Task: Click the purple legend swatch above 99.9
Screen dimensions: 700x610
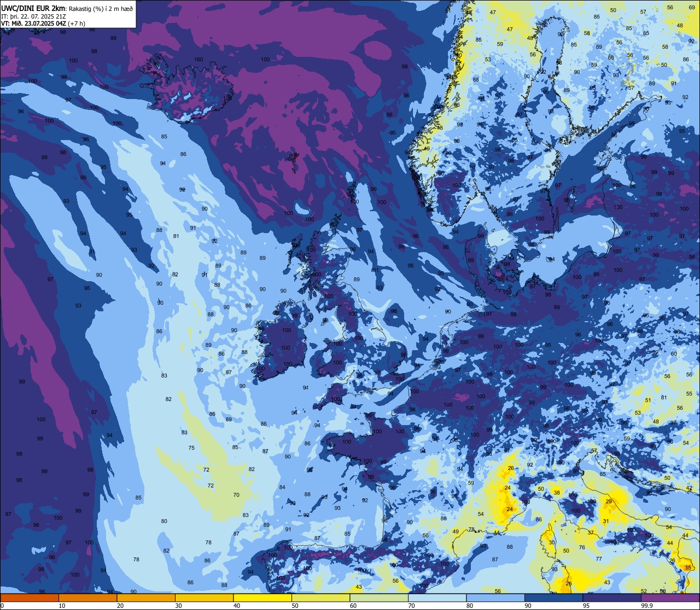Action: pyautogui.click(x=670, y=598)
